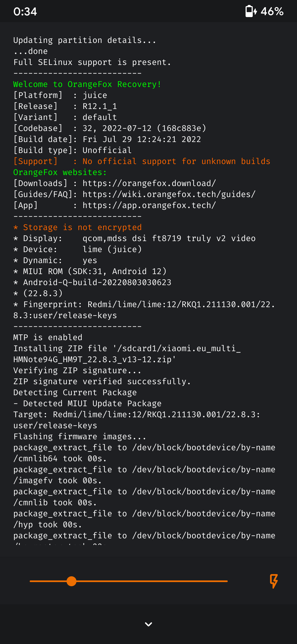Open the wiki.orangefox.tech guides link
The image size is (297, 644).
click(x=169, y=194)
